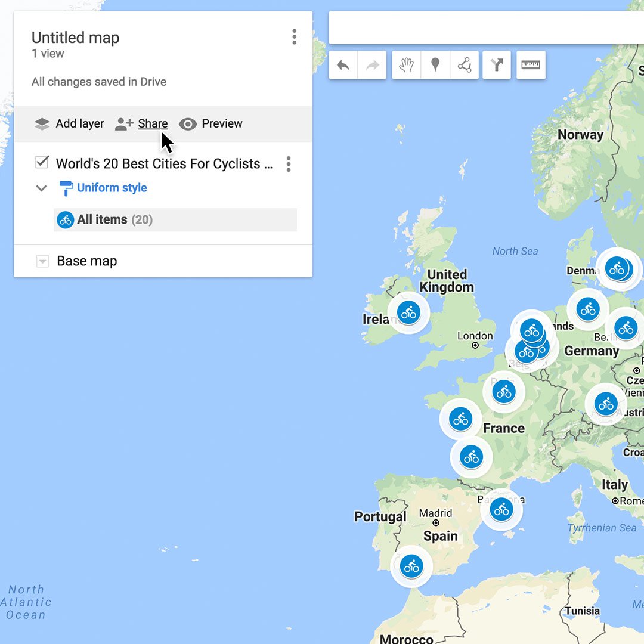This screenshot has width=644, height=644.
Task: Click the bike marker at Barcelona
Action: coord(501,510)
